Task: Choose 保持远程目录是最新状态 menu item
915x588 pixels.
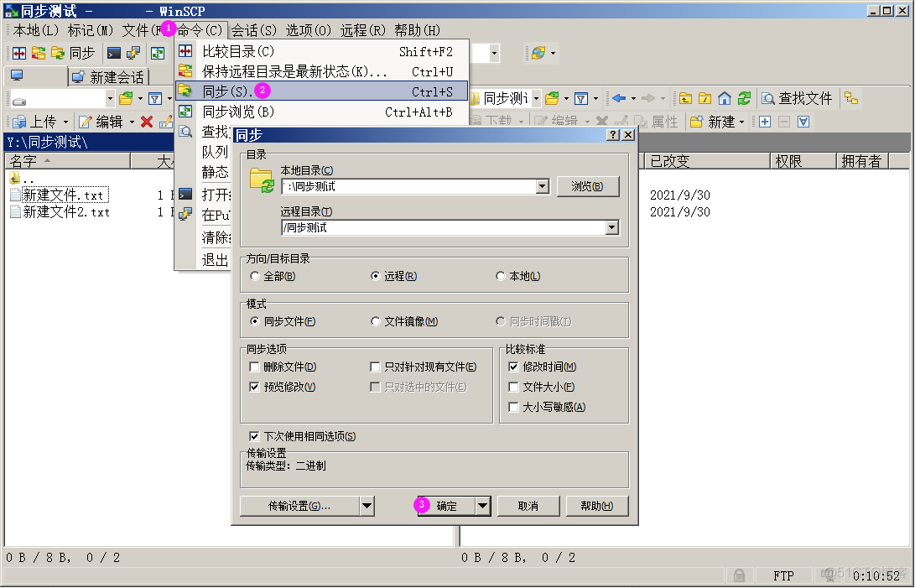Action: point(321,71)
